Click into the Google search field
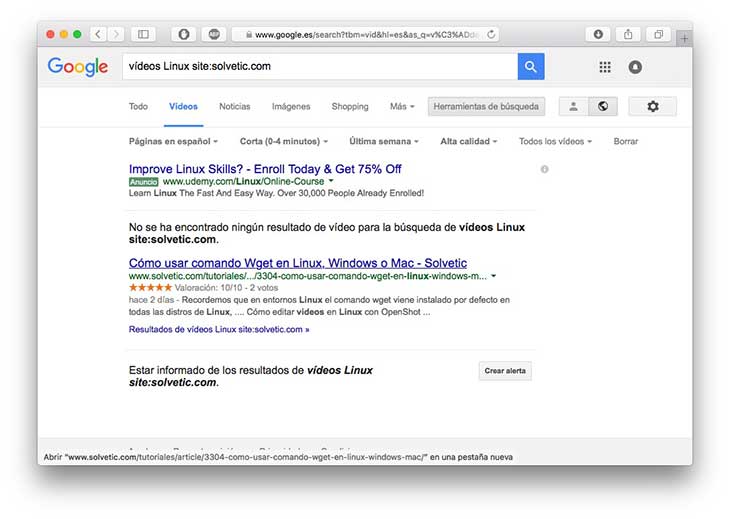 tap(320, 67)
